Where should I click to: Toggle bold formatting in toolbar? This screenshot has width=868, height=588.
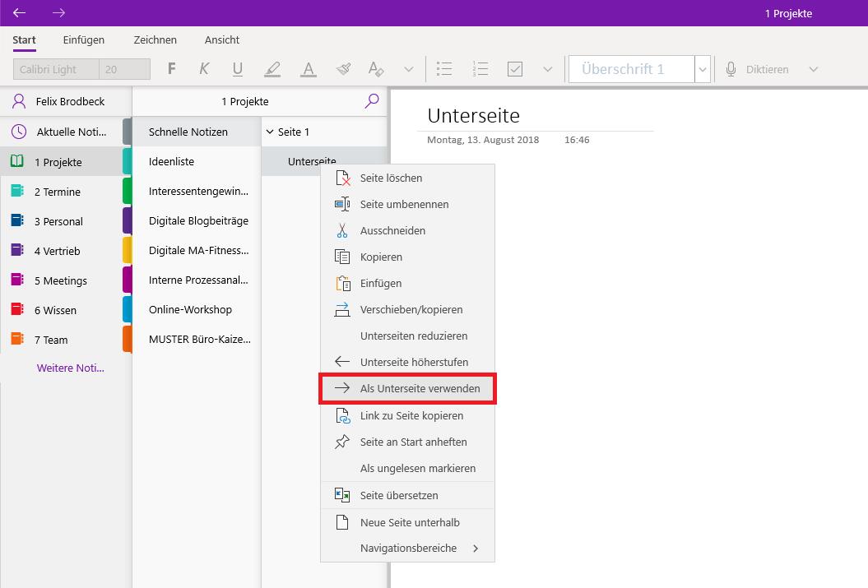(172, 68)
